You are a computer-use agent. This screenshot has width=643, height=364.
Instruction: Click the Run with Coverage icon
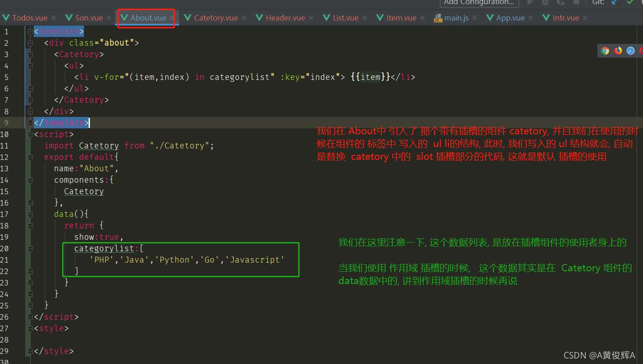[x=560, y=2]
